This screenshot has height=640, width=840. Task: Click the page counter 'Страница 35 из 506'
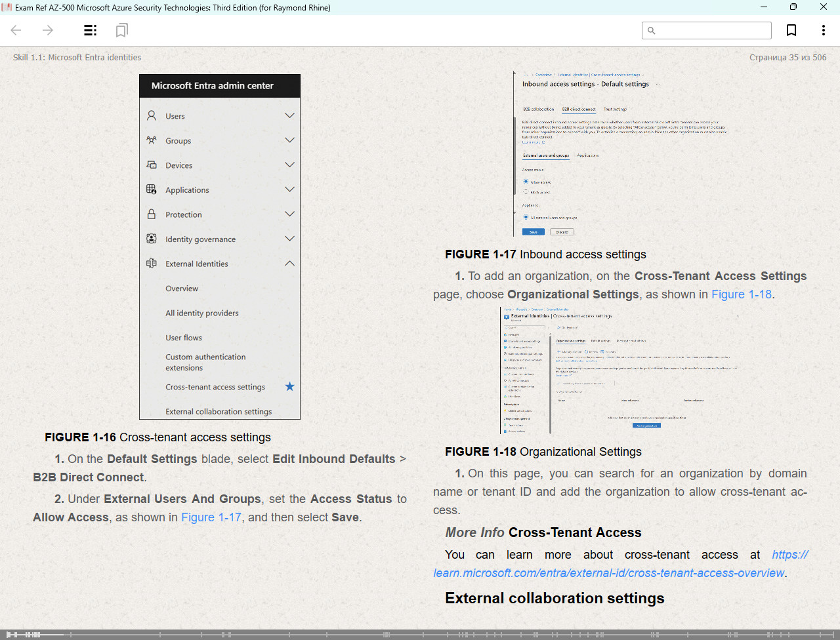[x=787, y=58]
